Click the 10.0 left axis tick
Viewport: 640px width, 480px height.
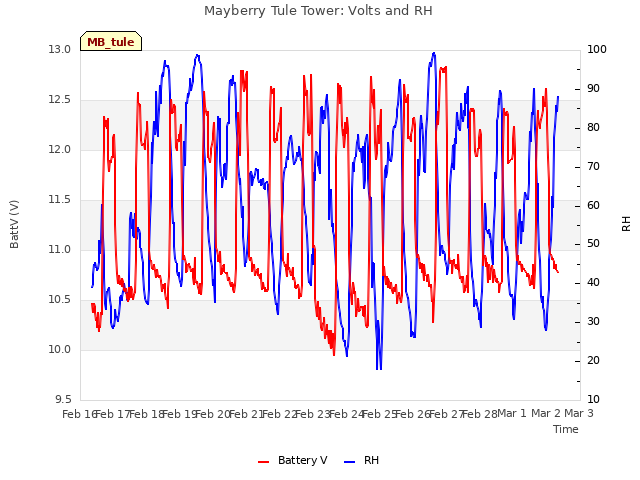(60, 349)
